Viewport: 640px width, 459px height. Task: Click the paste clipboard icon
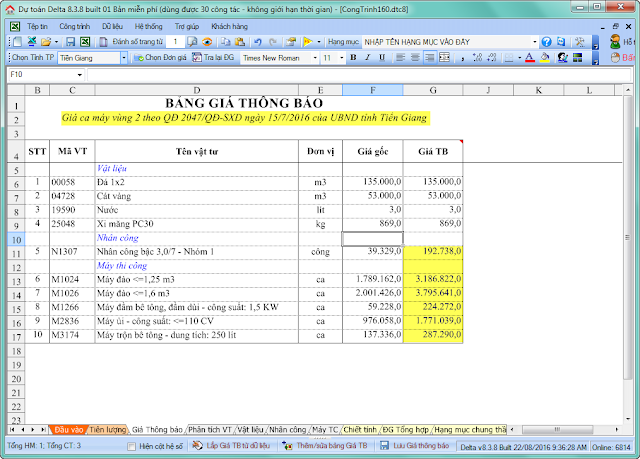point(240,42)
